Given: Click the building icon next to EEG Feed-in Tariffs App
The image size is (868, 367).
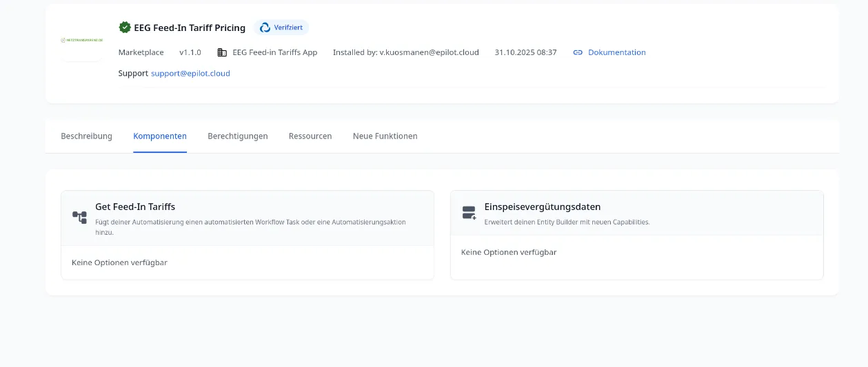Looking at the screenshot, I should click(222, 52).
